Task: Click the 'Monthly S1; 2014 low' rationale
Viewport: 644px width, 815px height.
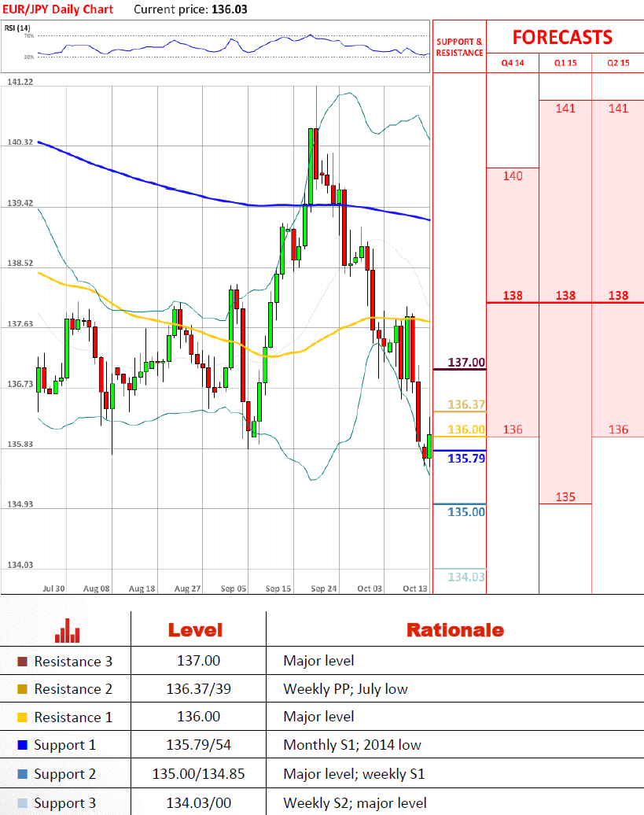Action: click(352, 745)
